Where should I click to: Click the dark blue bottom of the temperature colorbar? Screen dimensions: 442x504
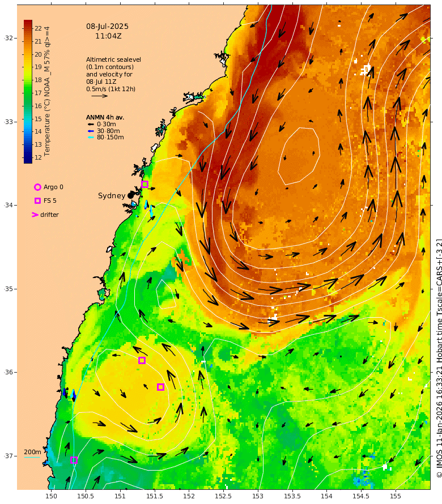coord(28,160)
